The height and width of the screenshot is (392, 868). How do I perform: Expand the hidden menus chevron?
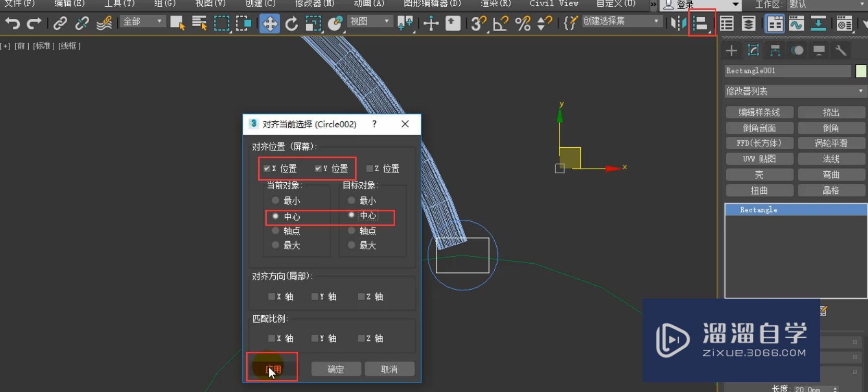[x=653, y=4]
